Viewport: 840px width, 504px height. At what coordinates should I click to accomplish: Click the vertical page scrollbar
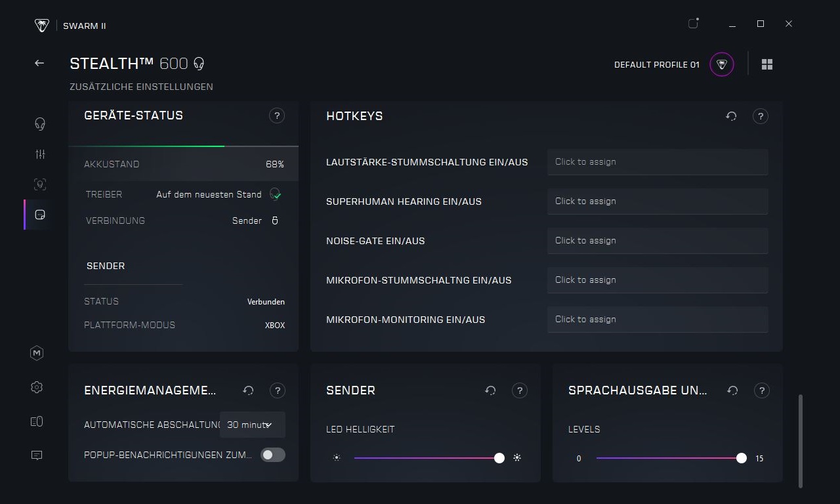[801, 441]
